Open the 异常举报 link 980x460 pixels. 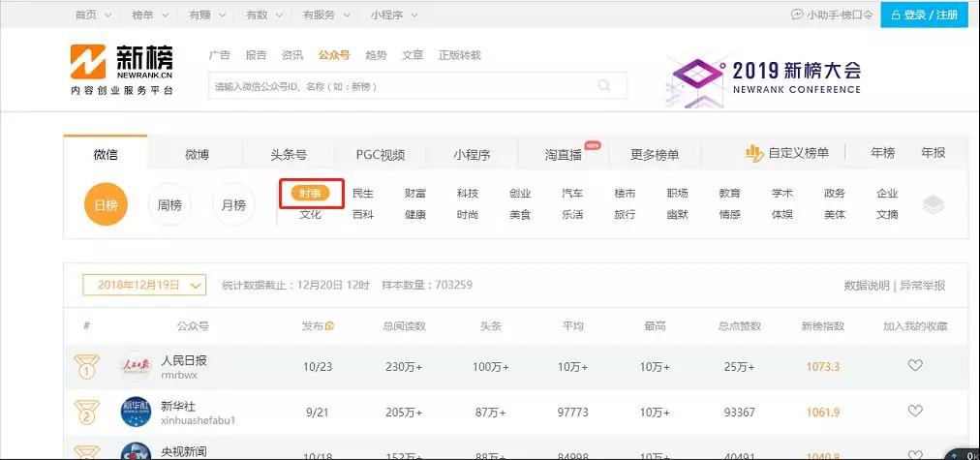pos(923,286)
